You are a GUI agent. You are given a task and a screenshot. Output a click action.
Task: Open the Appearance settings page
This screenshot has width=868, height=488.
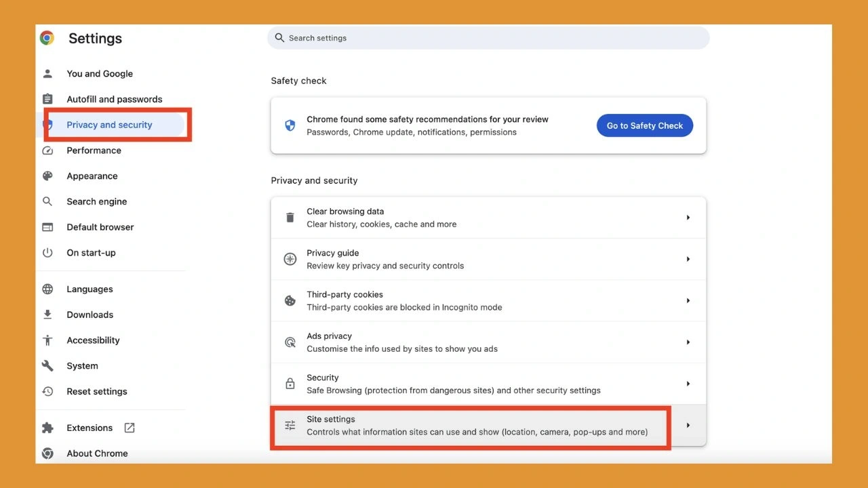pos(92,176)
